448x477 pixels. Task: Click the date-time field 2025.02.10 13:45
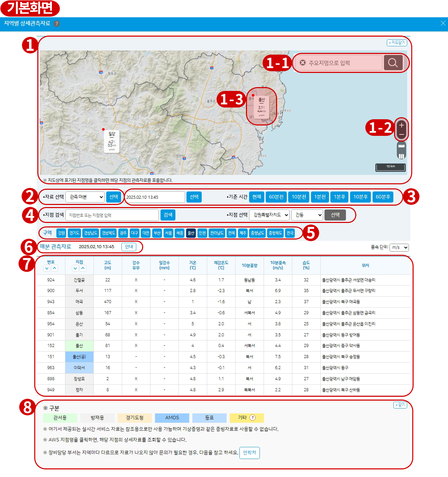(155, 197)
